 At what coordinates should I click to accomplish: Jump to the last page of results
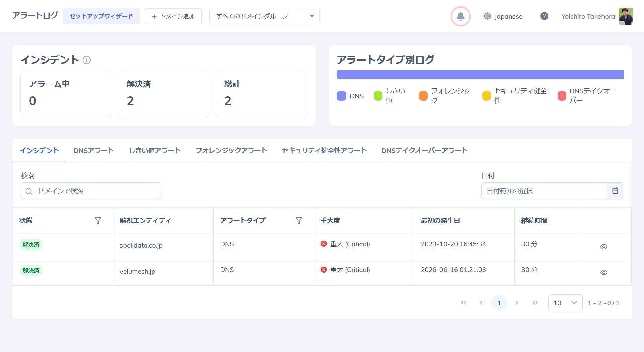coord(535,303)
